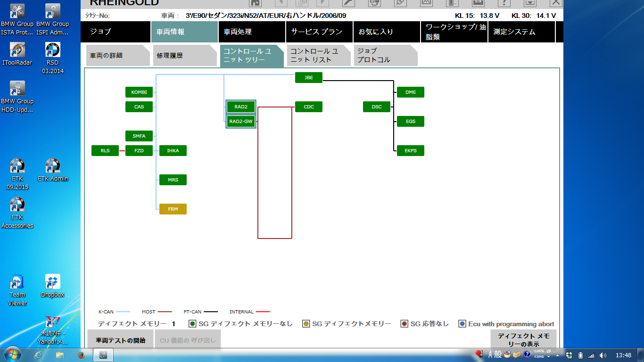
Task: Click the JBE control unit node
Action: [x=309, y=78]
